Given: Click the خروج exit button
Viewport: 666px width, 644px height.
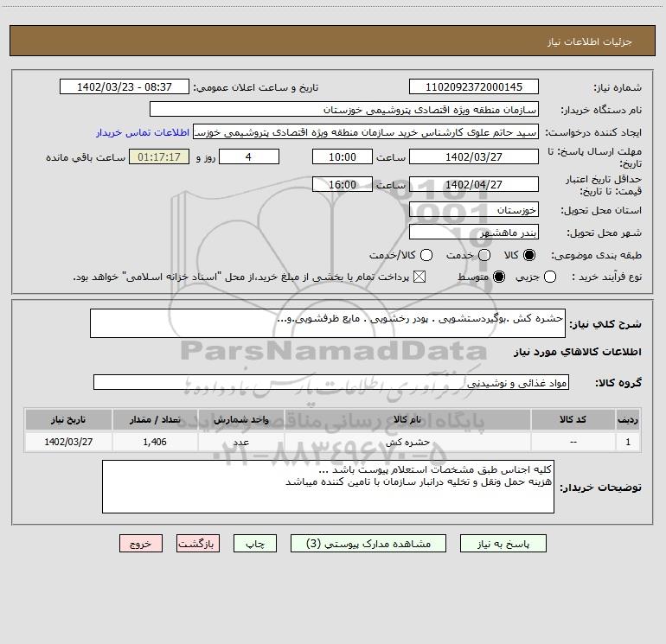Looking at the screenshot, I should [141, 544].
